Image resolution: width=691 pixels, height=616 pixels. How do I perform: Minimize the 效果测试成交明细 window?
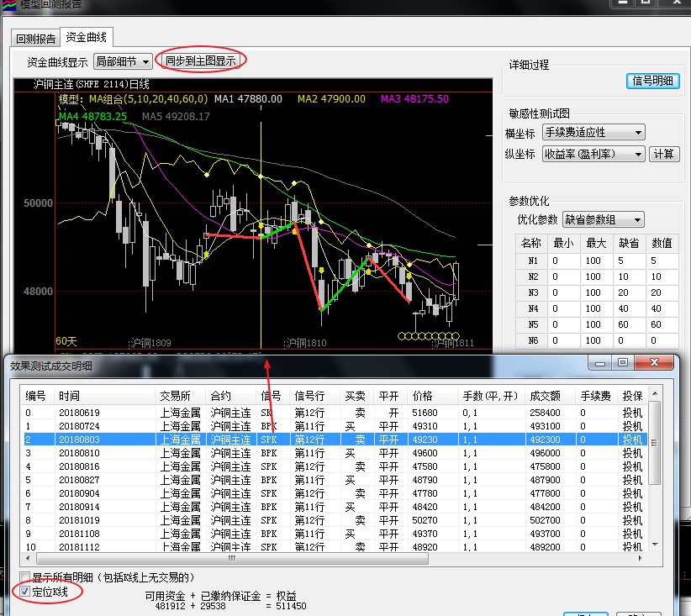[601, 363]
